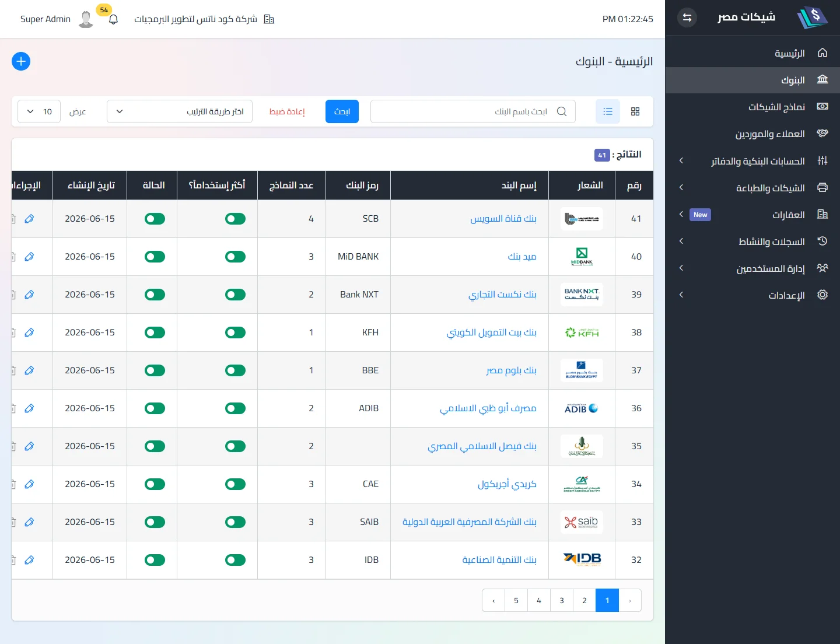The width and height of the screenshot is (840, 644).
Task: Open السجلات والنشاط in the sidebar
Action: tap(752, 242)
